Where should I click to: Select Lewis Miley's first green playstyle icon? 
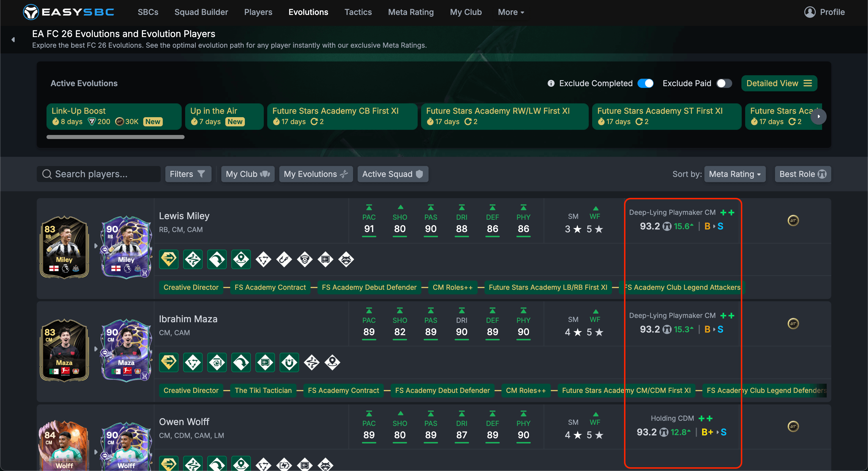tap(168, 259)
